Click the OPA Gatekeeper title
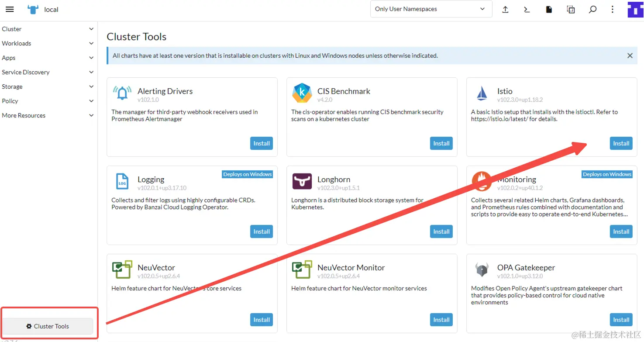The width and height of the screenshot is (644, 342). (526, 267)
